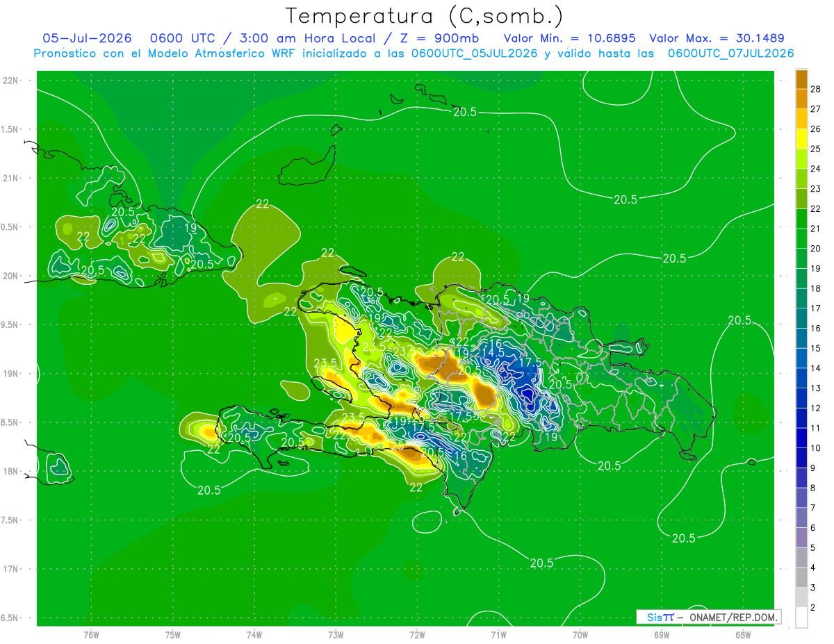Click the 'Temperatura (C,somb.)' chart title
The width and height of the screenshot is (834, 644).
tap(424, 15)
